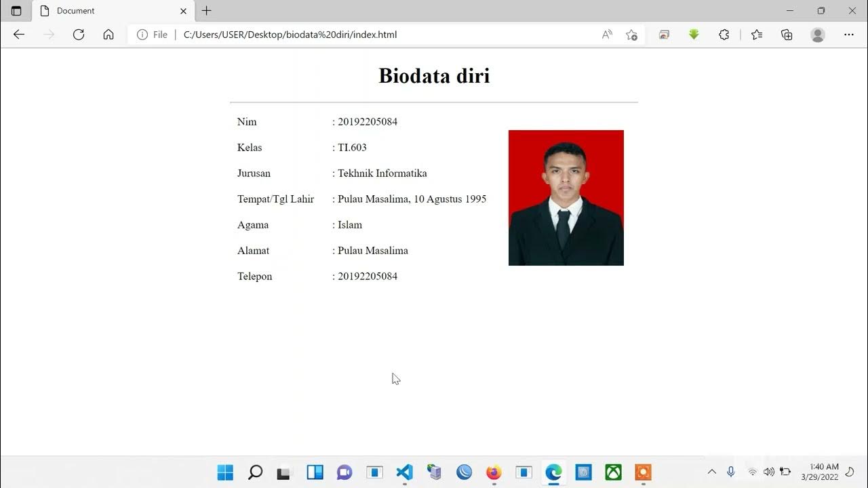Image resolution: width=868 pixels, height=488 pixels.
Task: Open Widgets from the taskbar
Action: (315, 472)
